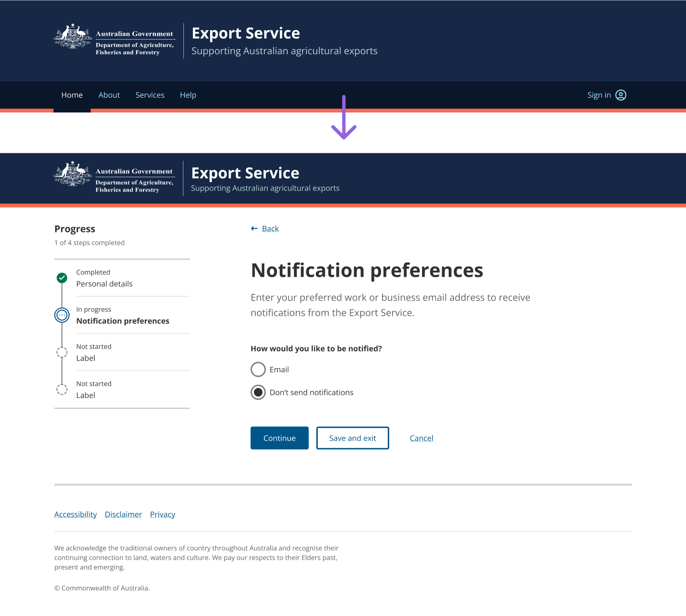This screenshot has height=616, width=686.
Task: Click the green checkmark for Personal details
Action: pyautogui.click(x=62, y=278)
